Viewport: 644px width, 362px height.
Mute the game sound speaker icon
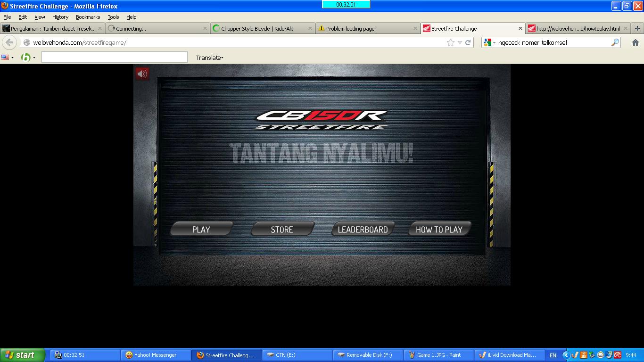click(x=142, y=74)
